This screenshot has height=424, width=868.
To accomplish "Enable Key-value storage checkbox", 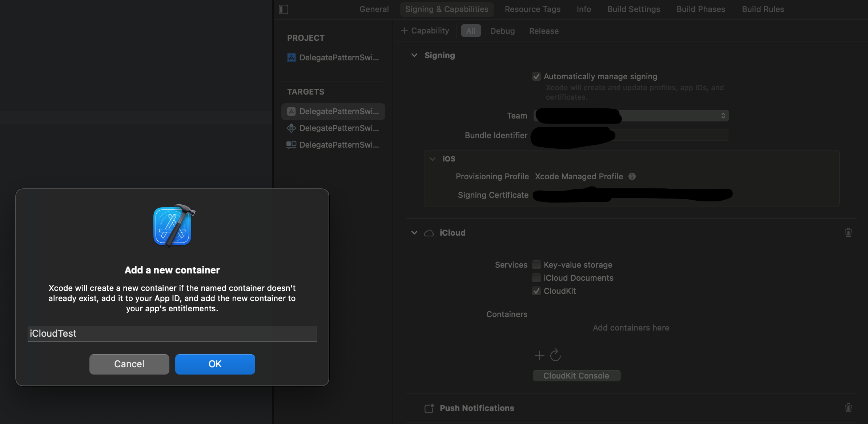I will [x=537, y=265].
